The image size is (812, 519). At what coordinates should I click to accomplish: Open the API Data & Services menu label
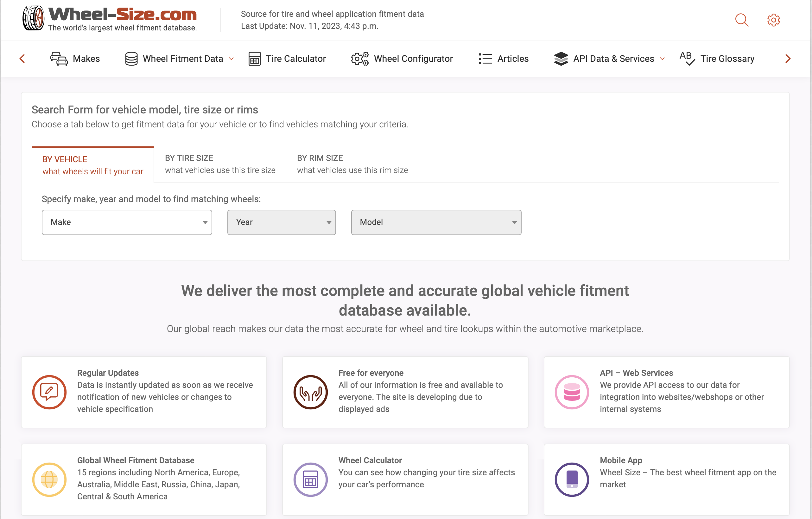[614, 59]
